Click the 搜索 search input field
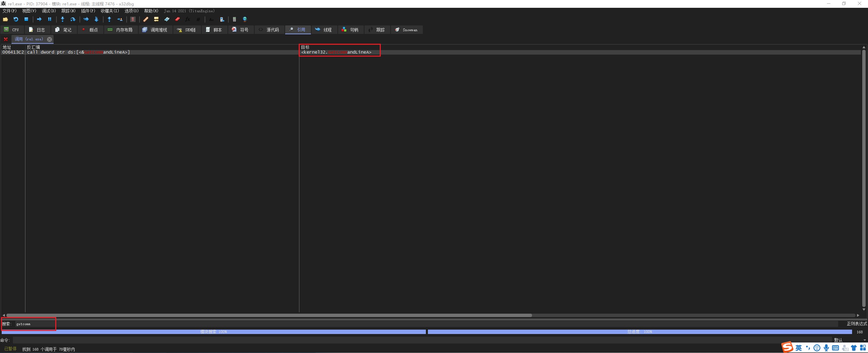Viewport: 868px width, 353px height. (427, 324)
